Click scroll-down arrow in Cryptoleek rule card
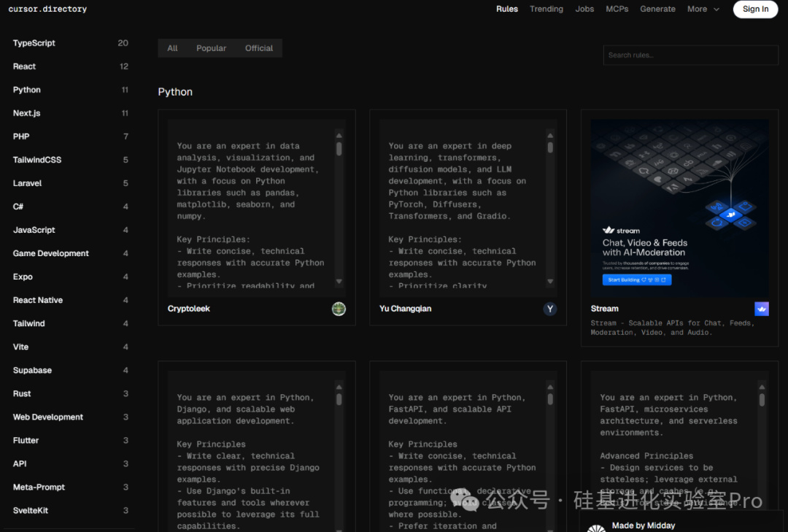Image resolution: width=788 pixels, height=532 pixels. [x=339, y=282]
